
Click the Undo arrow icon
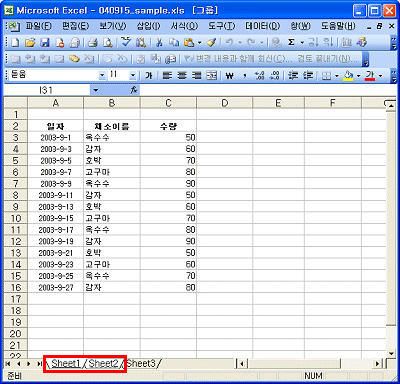pyautogui.click(x=229, y=42)
